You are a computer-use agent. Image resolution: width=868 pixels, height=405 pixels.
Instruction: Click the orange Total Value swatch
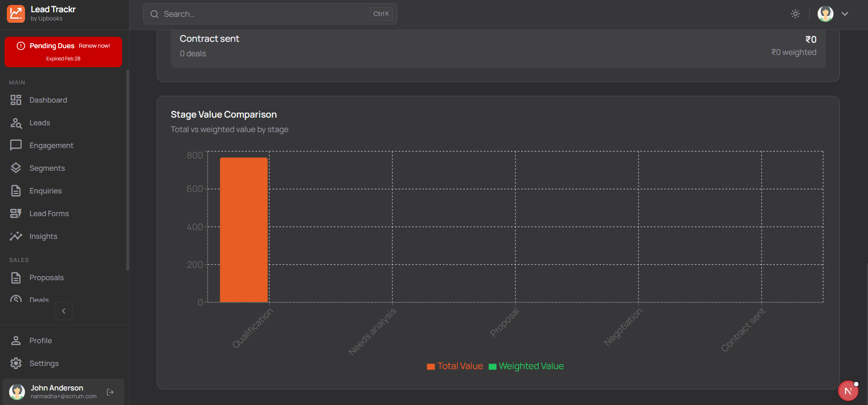click(431, 367)
